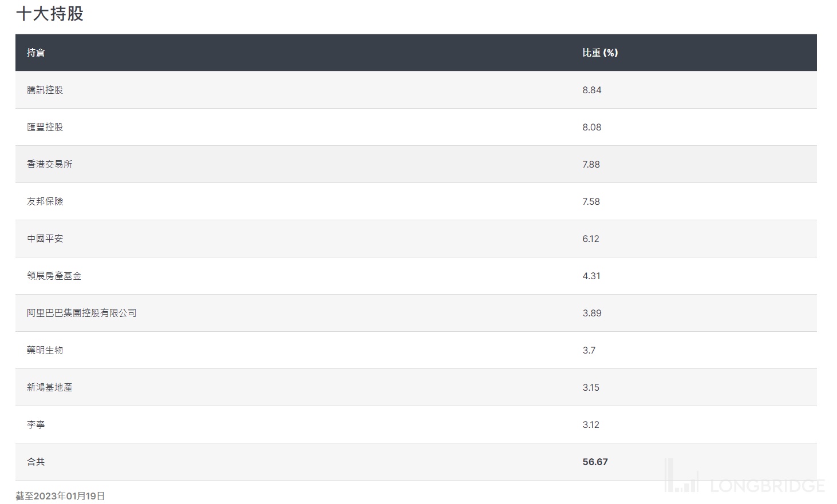The height and width of the screenshot is (504, 837).
Task: Select the 騰訊控股 holding row
Action: pyautogui.click(x=45, y=90)
